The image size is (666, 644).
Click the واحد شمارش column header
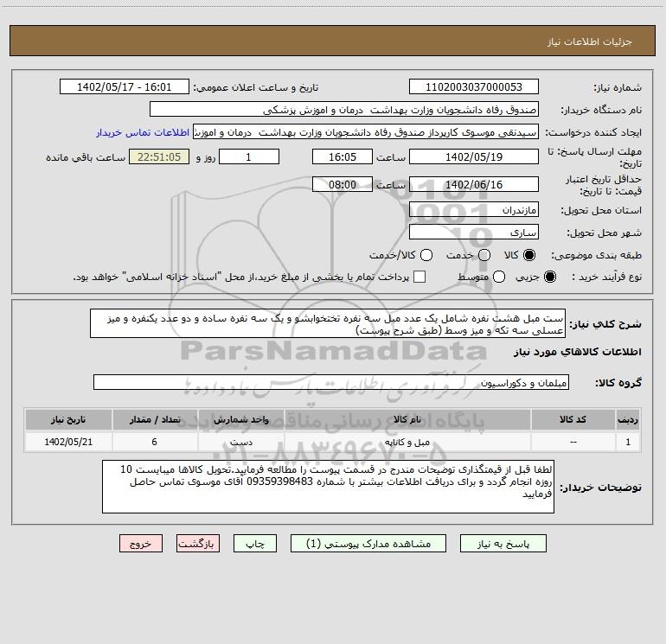click(x=240, y=419)
